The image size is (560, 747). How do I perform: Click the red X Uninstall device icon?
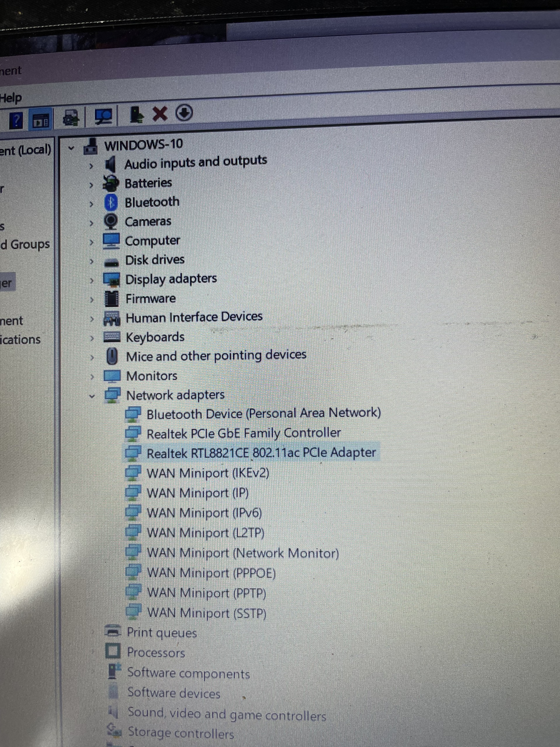(x=160, y=114)
